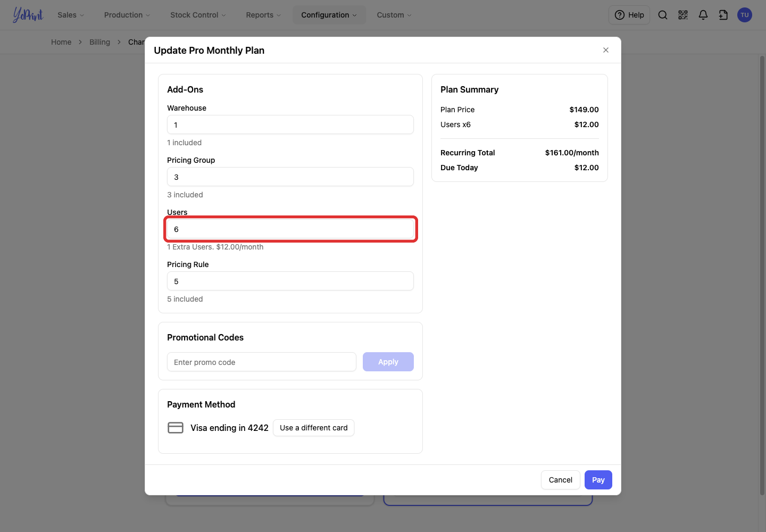Select the Due Today $12.00 amount
Viewport: 766px width, 532px height.
pyautogui.click(x=587, y=168)
